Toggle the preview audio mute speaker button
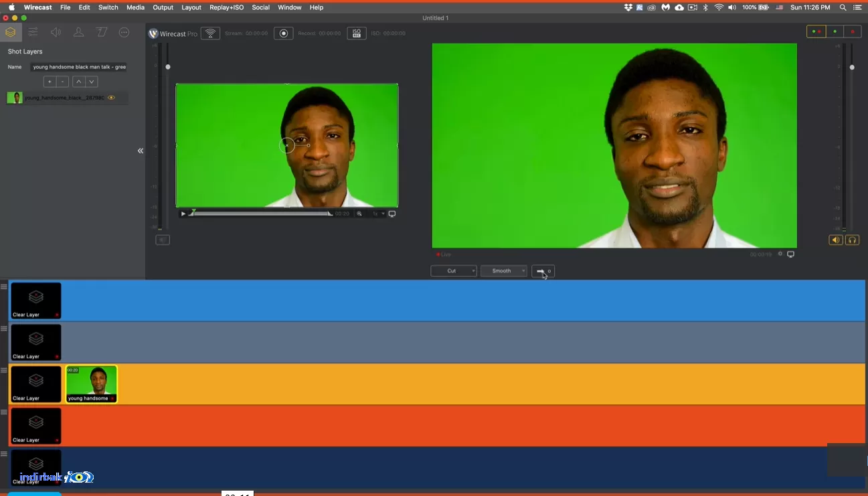Screen dimensions: 868x496 tap(163, 240)
